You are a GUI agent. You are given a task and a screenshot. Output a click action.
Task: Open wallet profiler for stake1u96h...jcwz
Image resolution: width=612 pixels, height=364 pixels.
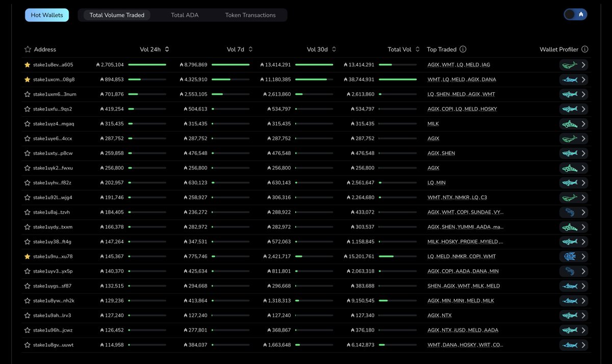click(574, 330)
